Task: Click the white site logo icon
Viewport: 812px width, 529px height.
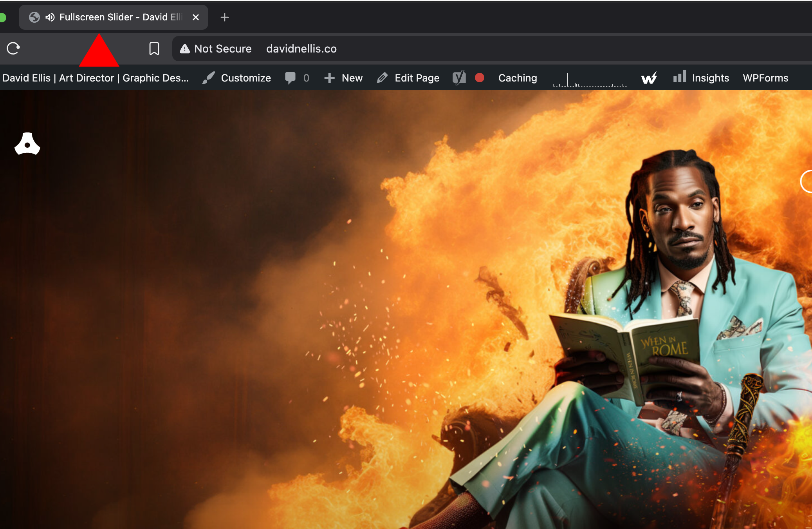Action: pos(27,144)
